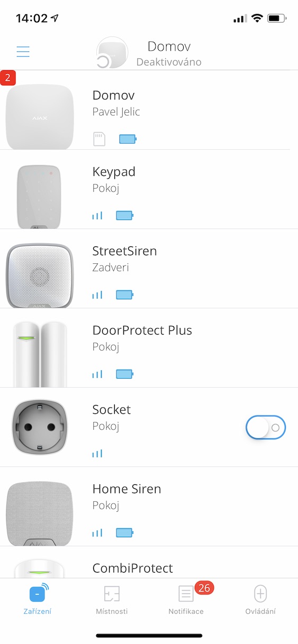Tap the hub status icon in header
The width and height of the screenshot is (298, 644).
pyautogui.click(x=112, y=53)
